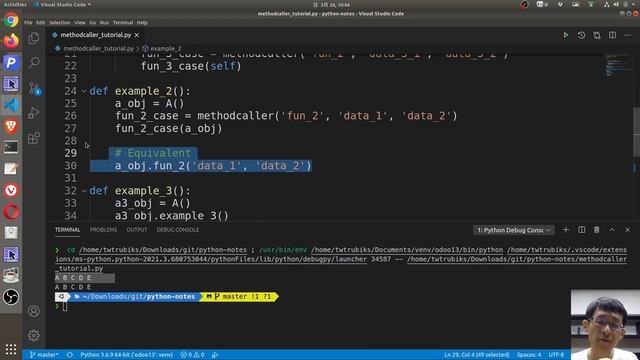Viewport: 640px width, 360px height.
Task: Change indentation via Spaces: 4
Action: pos(529,355)
